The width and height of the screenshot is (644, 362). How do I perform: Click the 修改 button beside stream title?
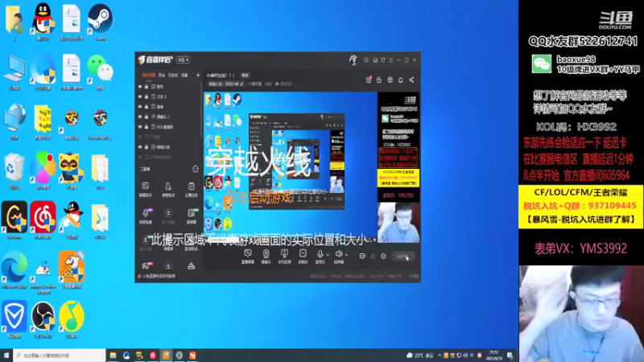pyautogui.click(x=246, y=75)
